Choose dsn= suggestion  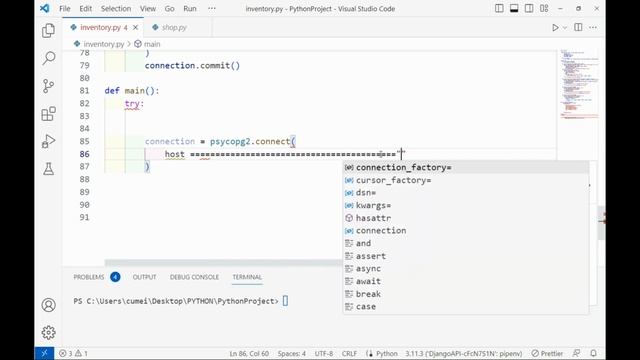[x=466, y=193]
